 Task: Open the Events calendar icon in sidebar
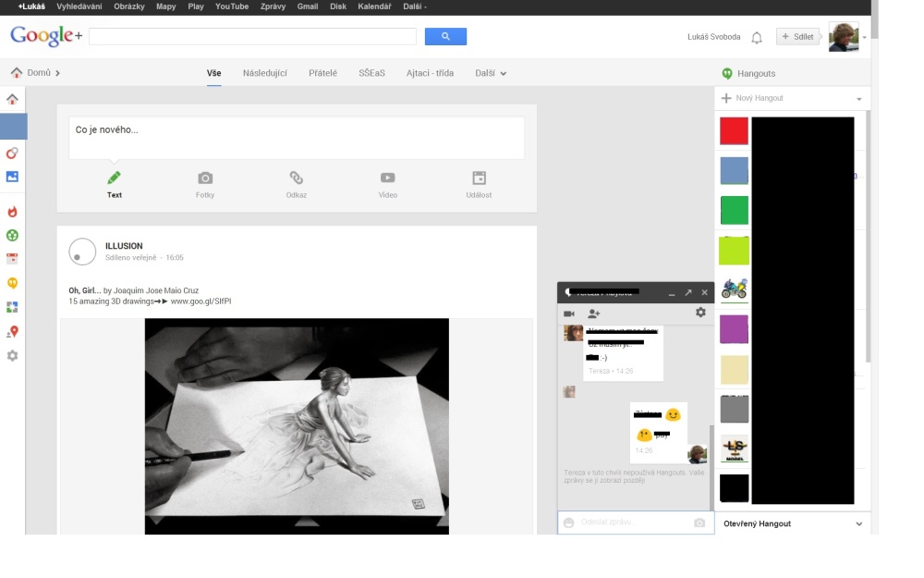[12, 258]
